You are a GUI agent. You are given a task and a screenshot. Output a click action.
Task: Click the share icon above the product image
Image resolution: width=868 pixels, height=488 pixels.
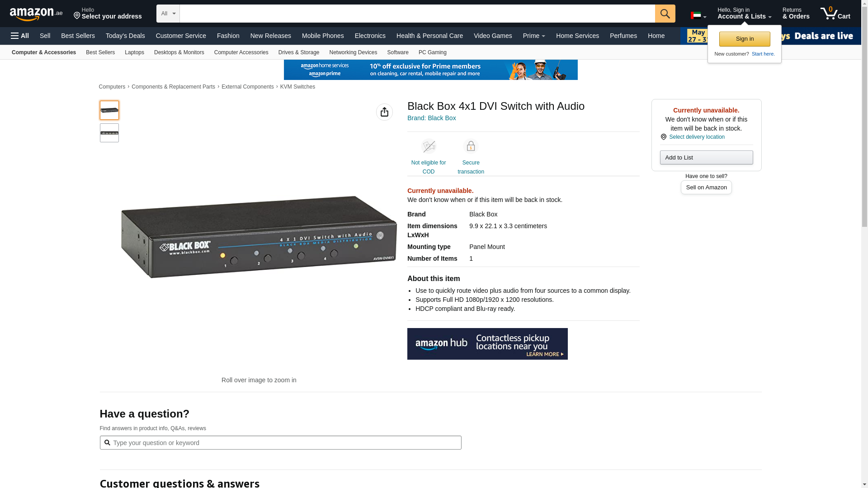(x=384, y=112)
